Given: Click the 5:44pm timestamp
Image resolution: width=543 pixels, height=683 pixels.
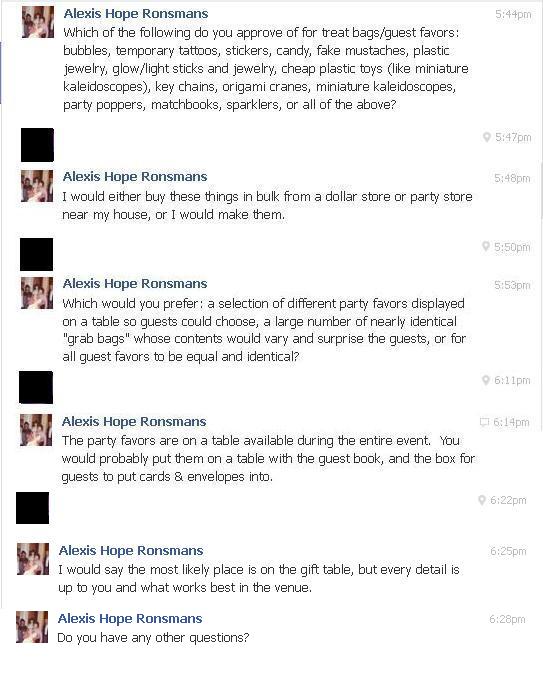Looking at the screenshot, I should pos(513,14).
